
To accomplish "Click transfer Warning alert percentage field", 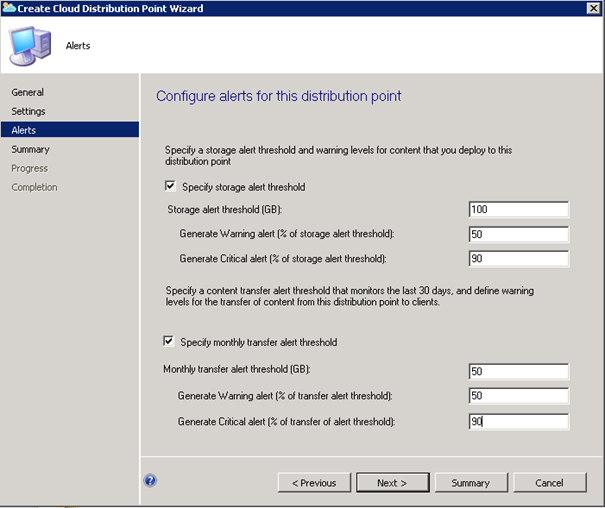I will 518,396.
